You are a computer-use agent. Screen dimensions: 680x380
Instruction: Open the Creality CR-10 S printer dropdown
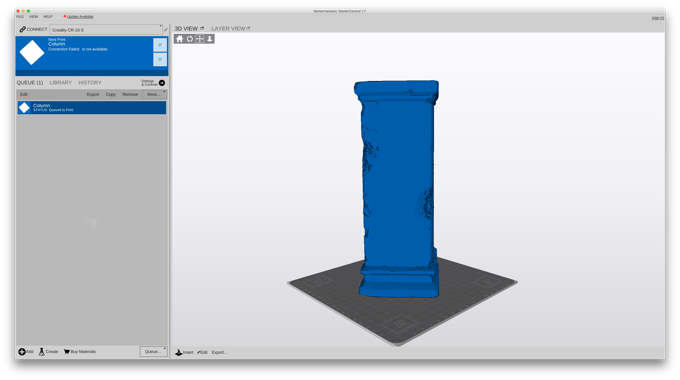(106, 29)
